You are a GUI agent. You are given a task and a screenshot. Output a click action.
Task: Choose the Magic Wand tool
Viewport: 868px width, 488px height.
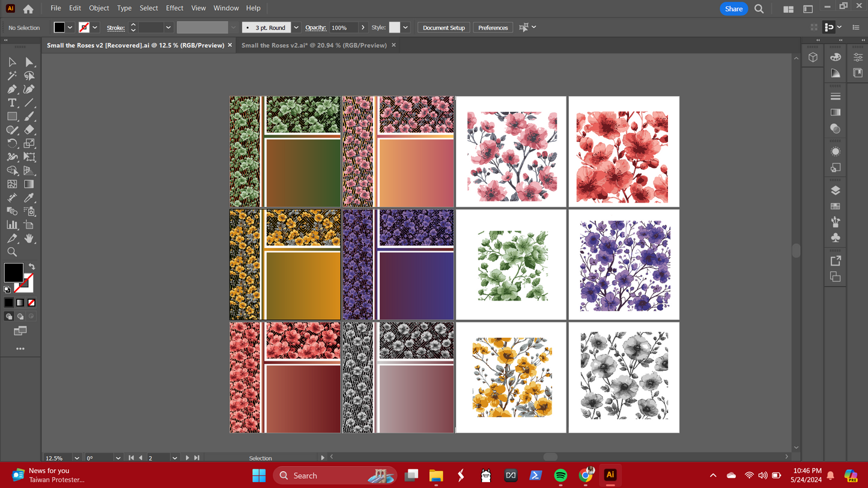pyautogui.click(x=12, y=76)
